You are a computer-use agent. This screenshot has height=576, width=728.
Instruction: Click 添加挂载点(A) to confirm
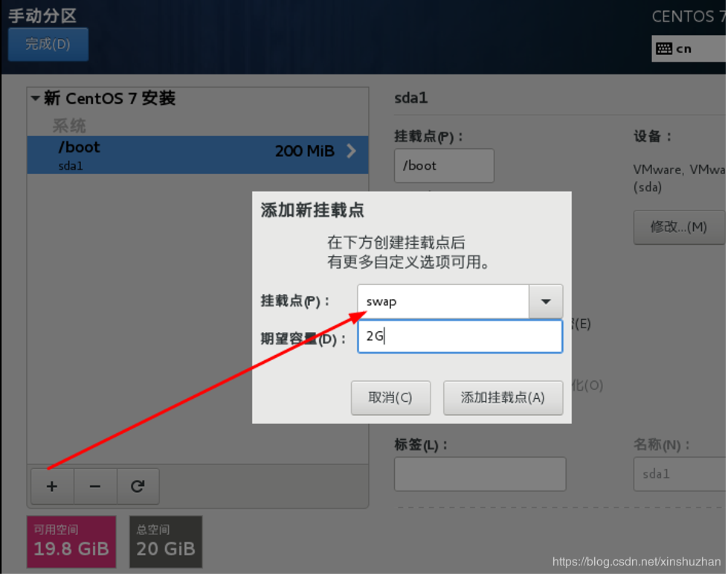click(503, 397)
